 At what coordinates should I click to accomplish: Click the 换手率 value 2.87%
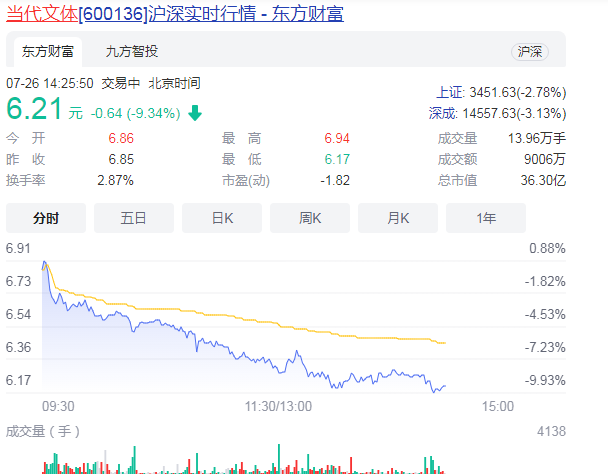click(x=115, y=180)
